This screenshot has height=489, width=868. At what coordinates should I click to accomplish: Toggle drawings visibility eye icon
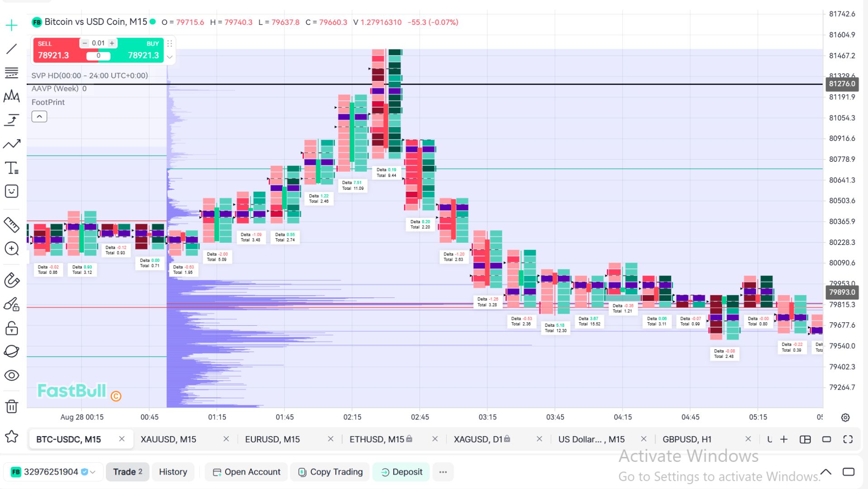click(x=12, y=375)
